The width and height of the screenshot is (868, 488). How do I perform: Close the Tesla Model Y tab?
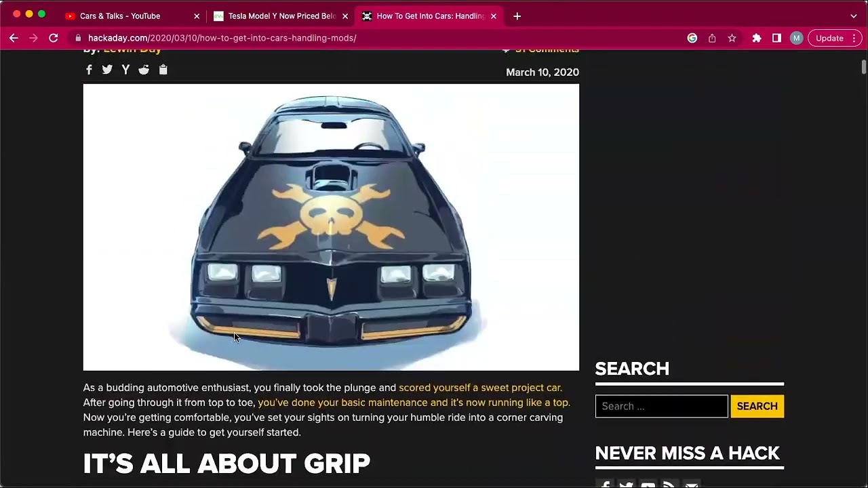[x=344, y=16]
